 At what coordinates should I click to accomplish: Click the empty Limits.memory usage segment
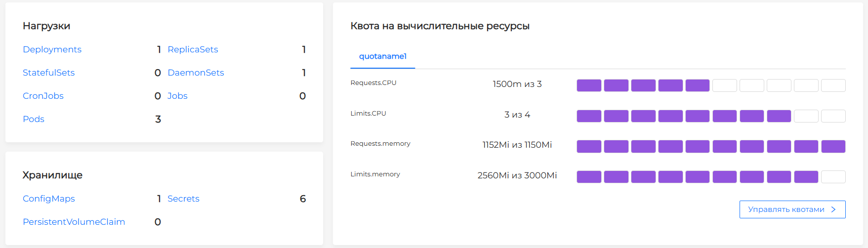(x=833, y=177)
